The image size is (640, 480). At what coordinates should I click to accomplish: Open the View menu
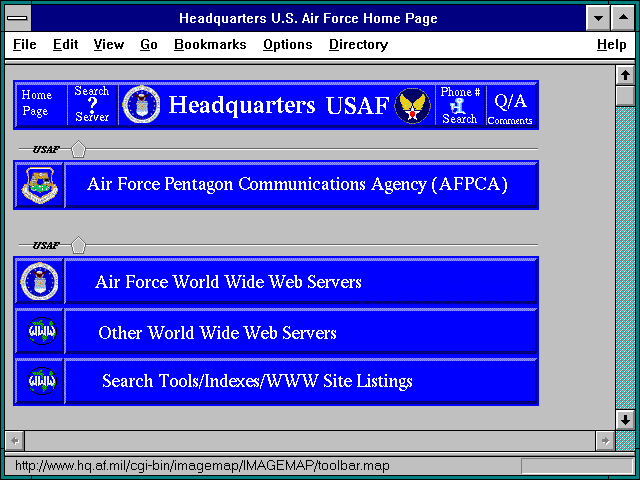109,44
